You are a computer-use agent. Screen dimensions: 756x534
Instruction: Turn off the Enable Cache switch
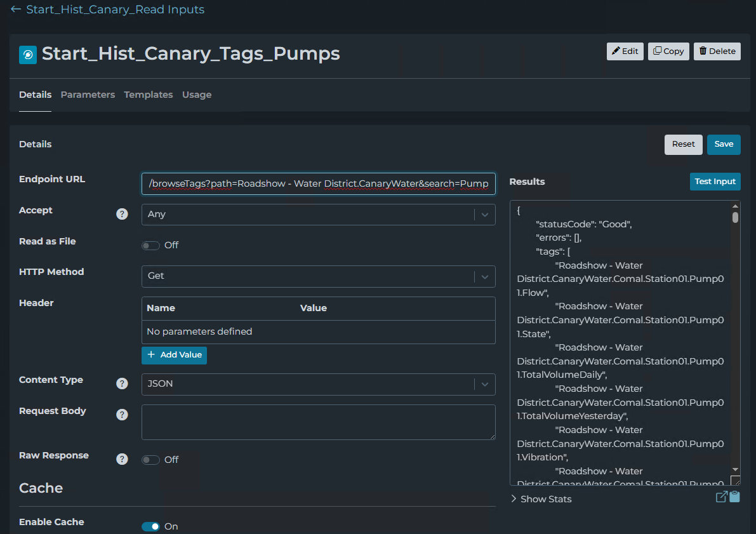151,526
